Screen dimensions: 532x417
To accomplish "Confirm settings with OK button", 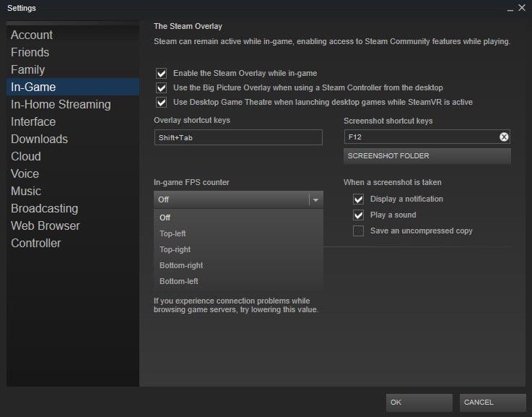I will coord(419,403).
